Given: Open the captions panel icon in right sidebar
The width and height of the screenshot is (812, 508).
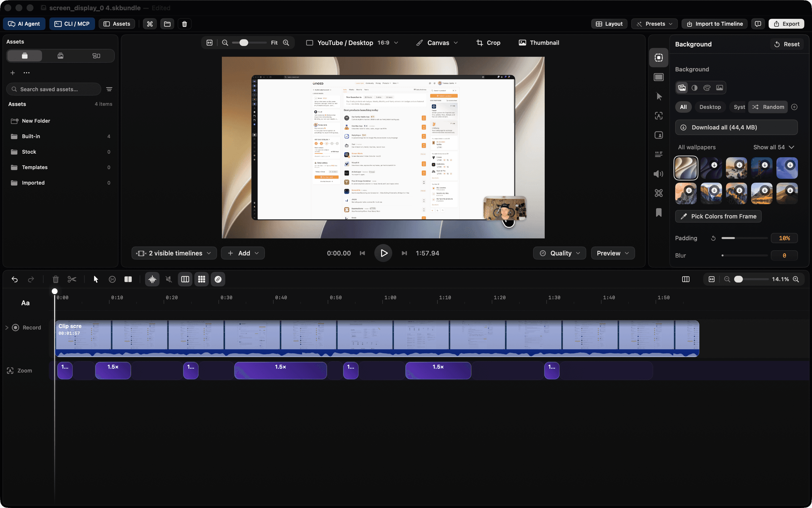Looking at the screenshot, I should coord(658,154).
